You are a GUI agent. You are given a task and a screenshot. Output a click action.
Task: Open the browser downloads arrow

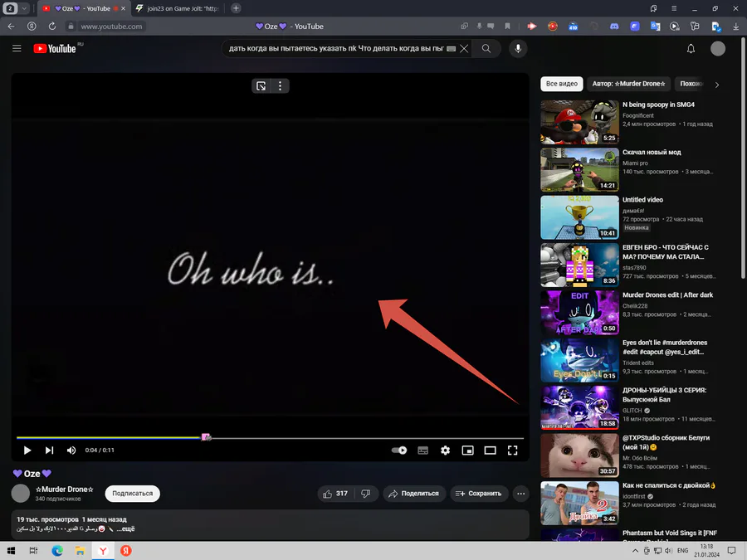[x=736, y=27]
